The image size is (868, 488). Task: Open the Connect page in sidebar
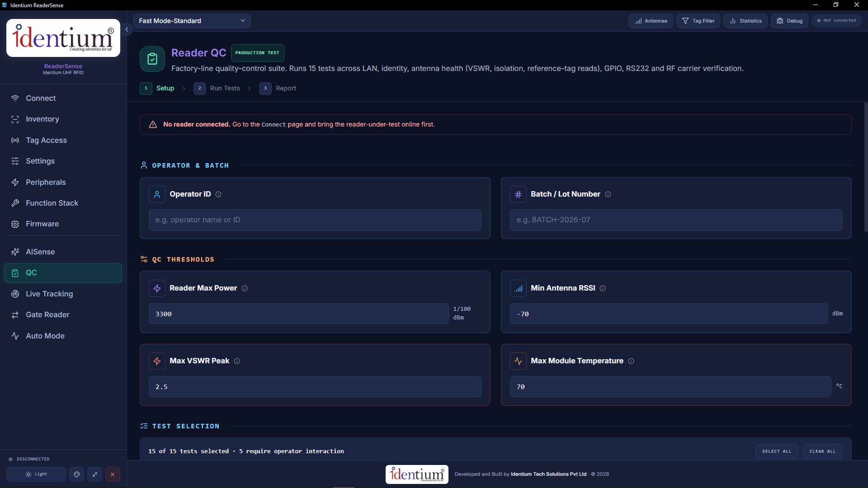[63, 98]
